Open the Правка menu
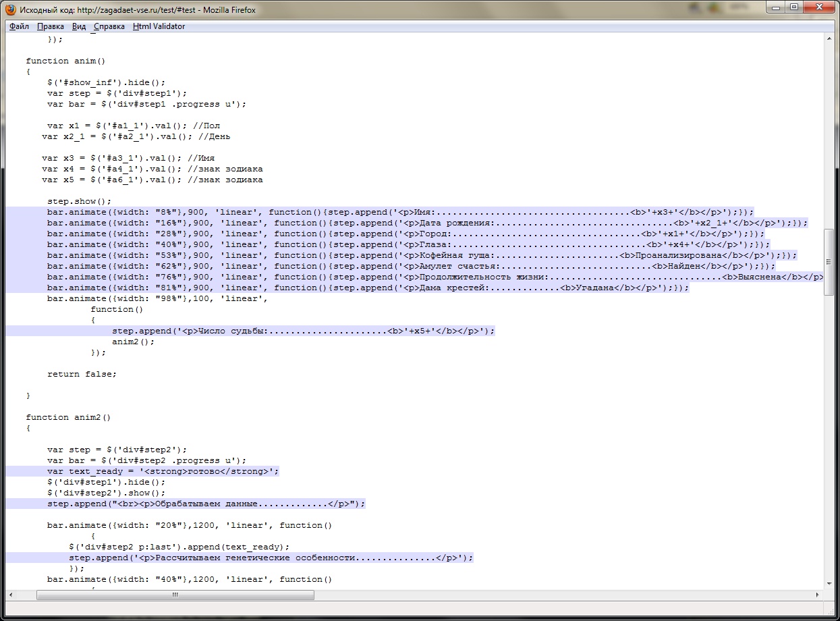 [x=51, y=26]
